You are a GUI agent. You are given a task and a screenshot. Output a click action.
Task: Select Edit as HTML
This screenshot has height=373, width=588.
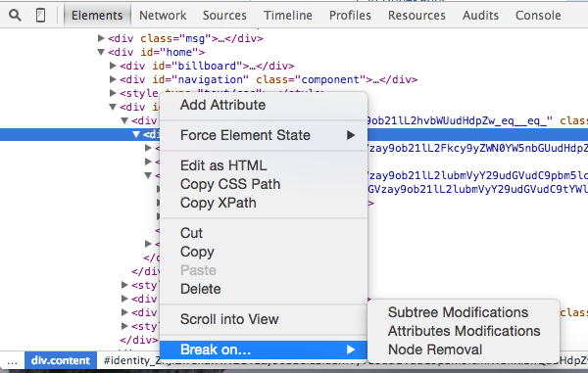click(264, 165)
